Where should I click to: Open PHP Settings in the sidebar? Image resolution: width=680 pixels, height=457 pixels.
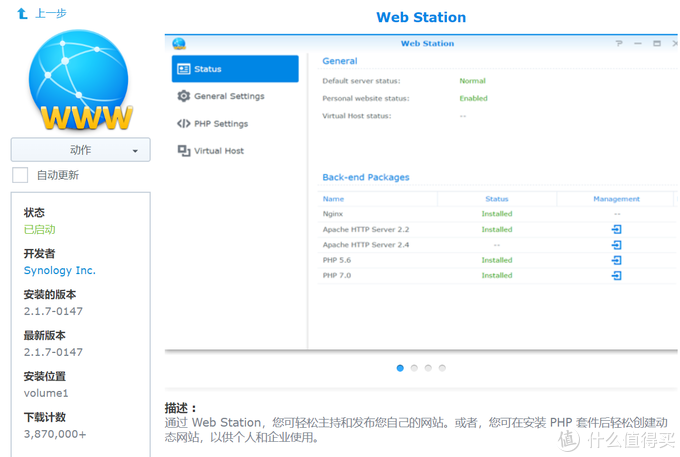pyautogui.click(x=221, y=124)
